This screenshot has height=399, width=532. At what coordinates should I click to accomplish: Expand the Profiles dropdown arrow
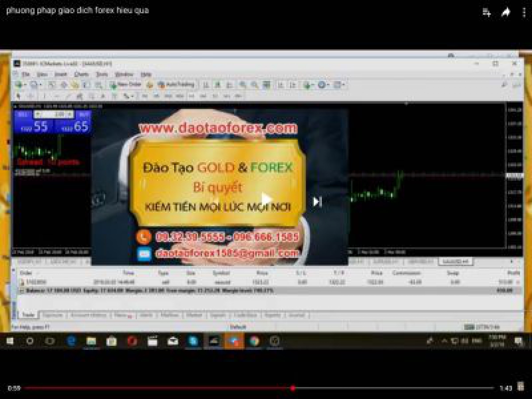[41, 84]
